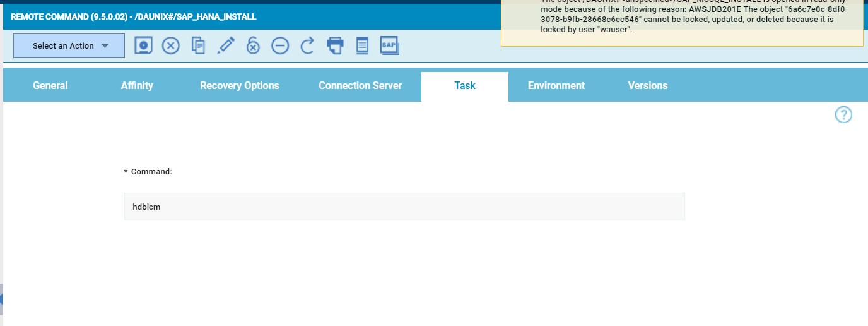Open the Affinity tab
Screen dimensions: 868x326
(137, 86)
